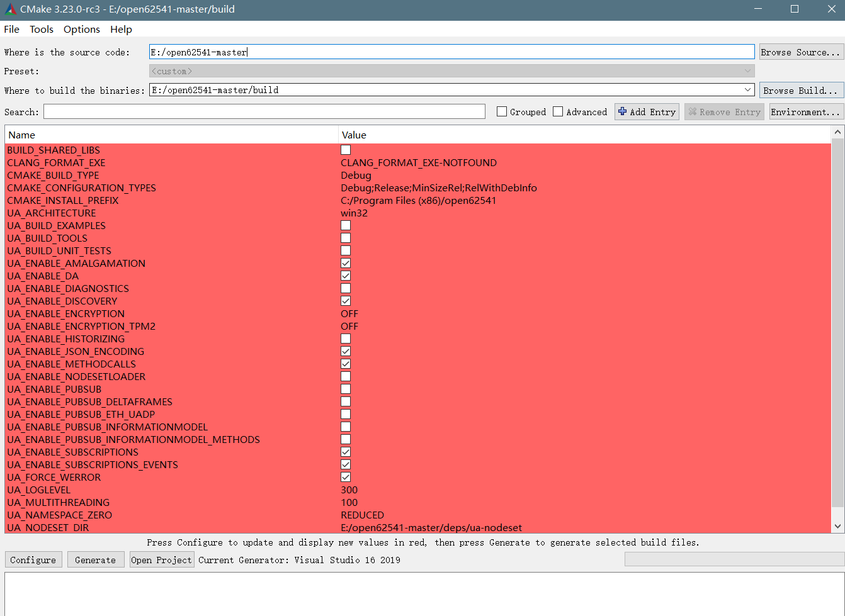845x616 pixels.
Task: Expand the build binaries path dropdown
Action: [x=747, y=90]
